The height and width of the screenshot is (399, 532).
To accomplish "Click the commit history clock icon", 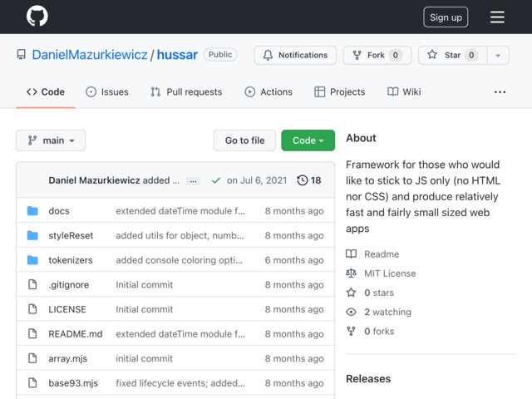I will coord(302,180).
